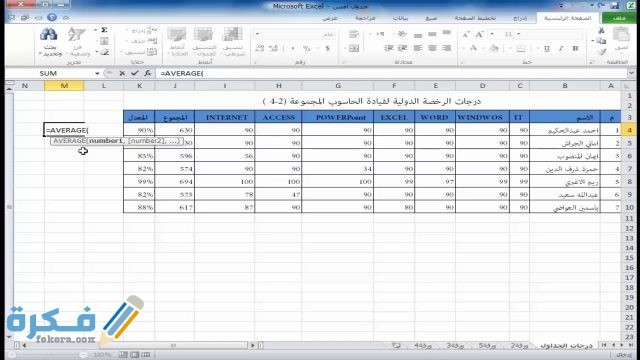This screenshot has width=640, height=360.
Task: Click the Format Painter brush
Action: coord(602,52)
